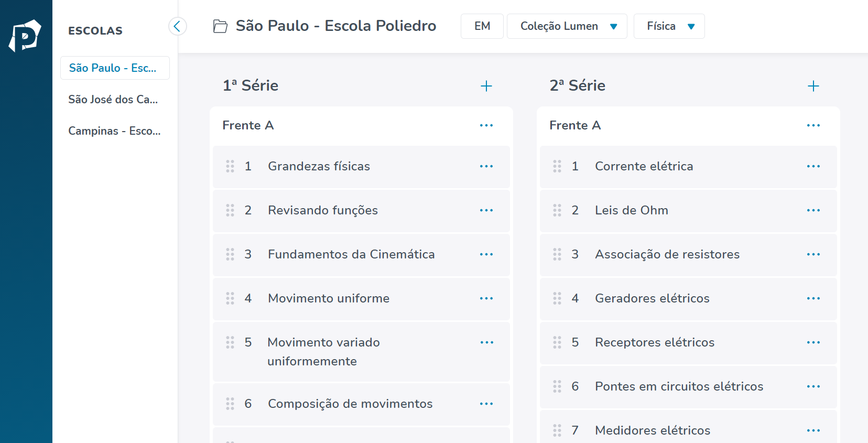Grab the drag handle of Revisando funções

[x=230, y=210]
